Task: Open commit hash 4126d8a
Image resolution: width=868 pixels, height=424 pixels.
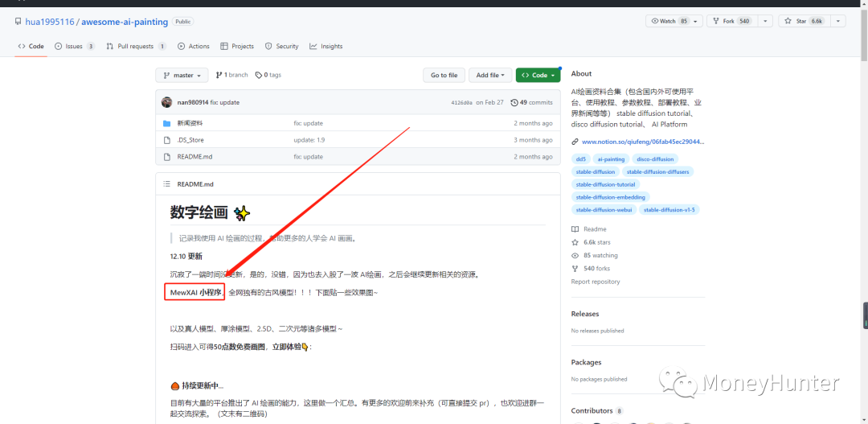Action: tap(462, 102)
